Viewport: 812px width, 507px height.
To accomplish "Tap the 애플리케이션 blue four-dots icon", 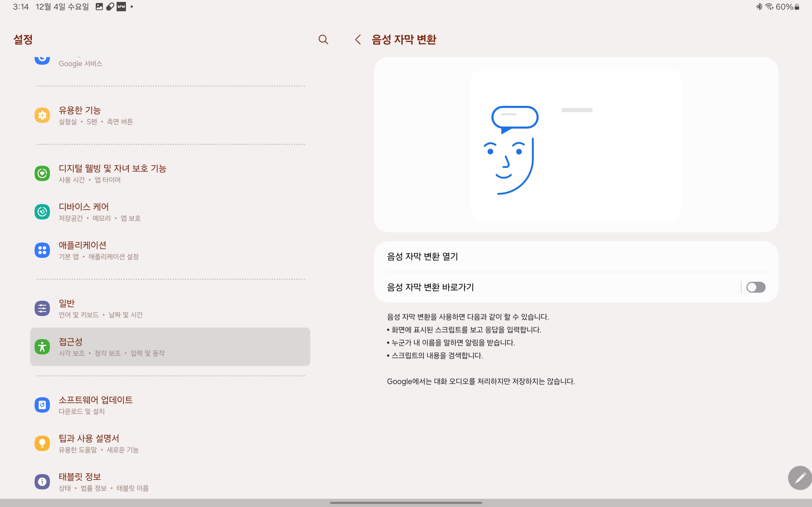I will [42, 250].
